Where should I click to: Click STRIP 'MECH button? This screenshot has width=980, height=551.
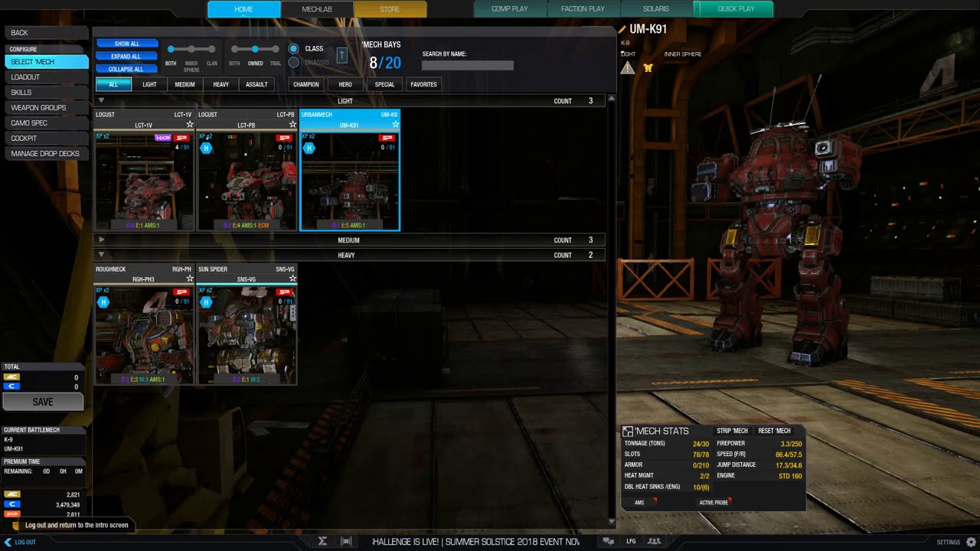click(x=733, y=431)
